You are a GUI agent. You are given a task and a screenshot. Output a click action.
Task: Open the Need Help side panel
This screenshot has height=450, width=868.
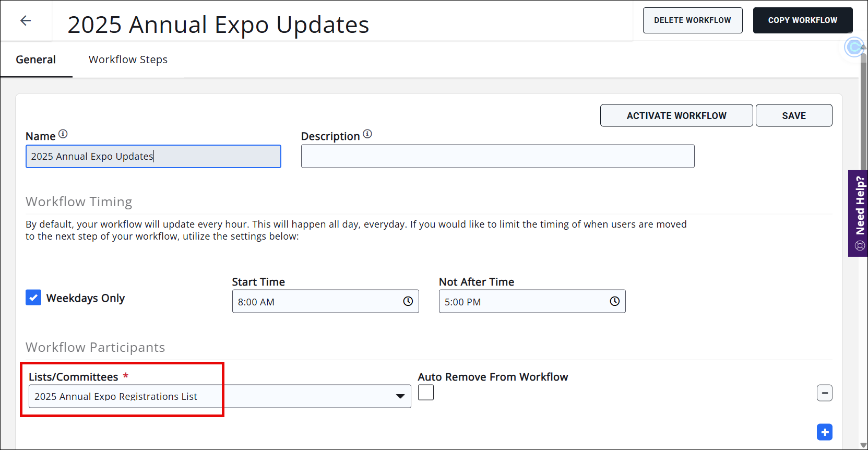pos(859,213)
